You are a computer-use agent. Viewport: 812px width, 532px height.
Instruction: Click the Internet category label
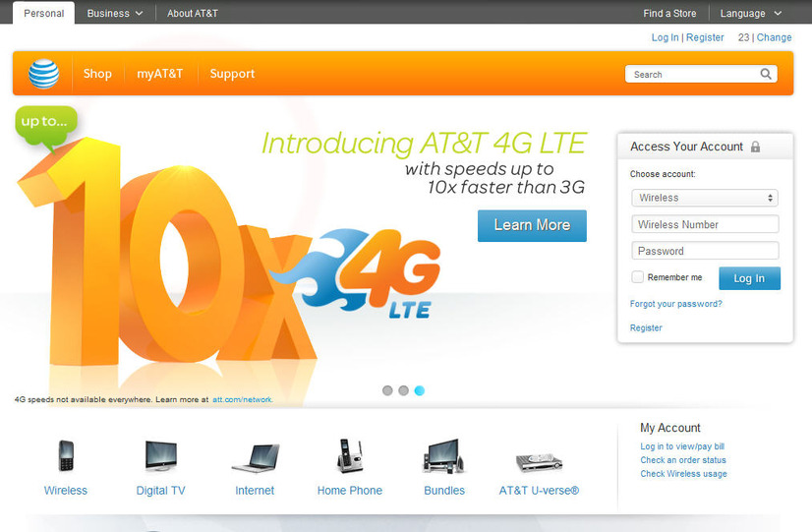coord(255,491)
